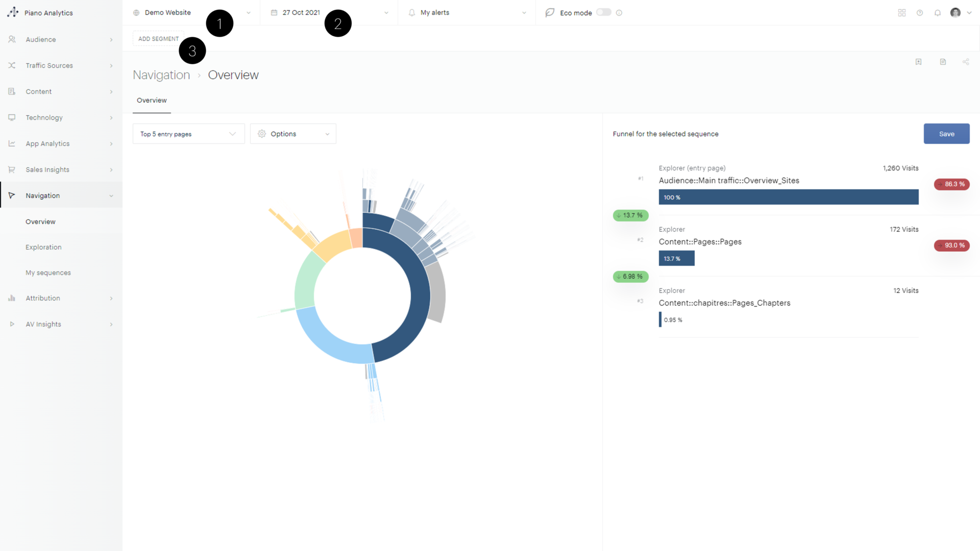Enable the Eco mode toggle
The width and height of the screenshot is (980, 551).
pyautogui.click(x=603, y=12)
